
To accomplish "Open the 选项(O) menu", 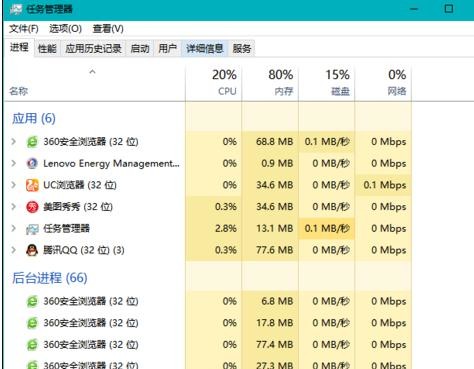I will click(65, 29).
